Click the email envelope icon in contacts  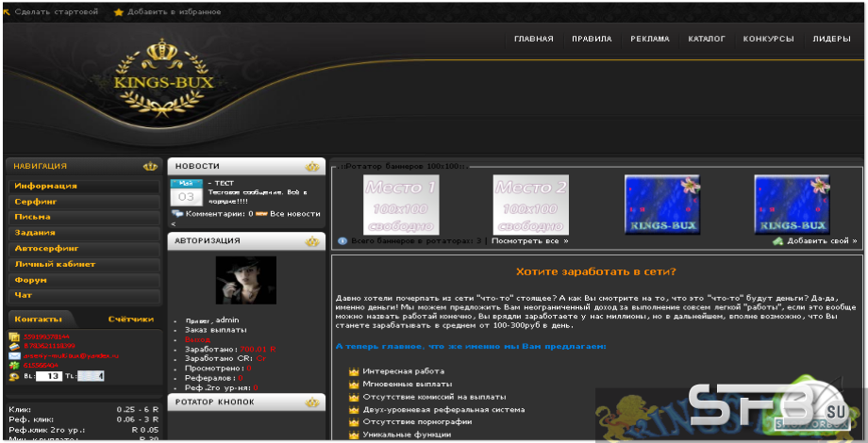14,355
